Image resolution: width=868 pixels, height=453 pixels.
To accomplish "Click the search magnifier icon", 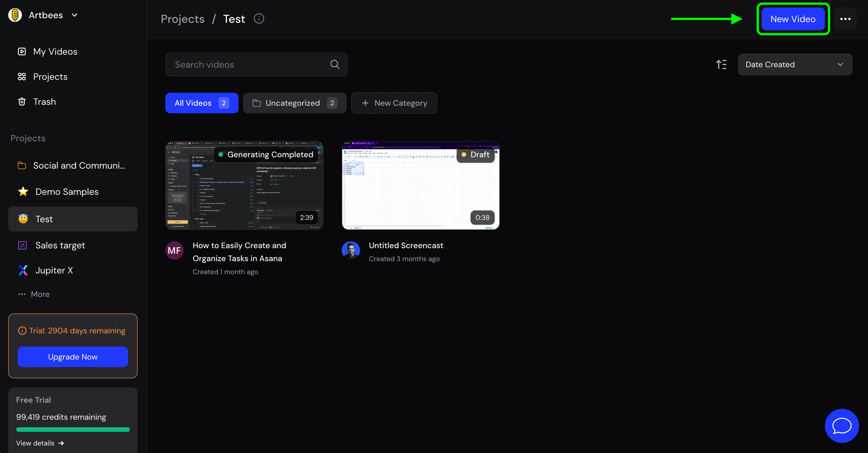I will coord(335,64).
